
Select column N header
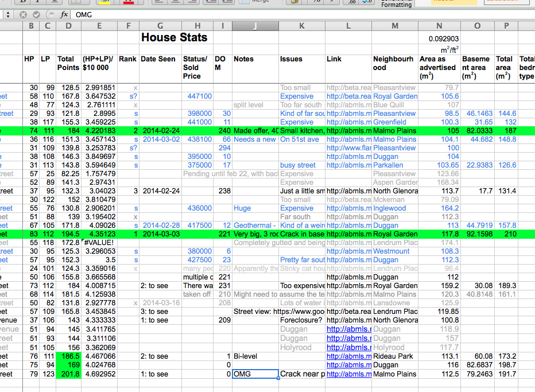pos(439,26)
